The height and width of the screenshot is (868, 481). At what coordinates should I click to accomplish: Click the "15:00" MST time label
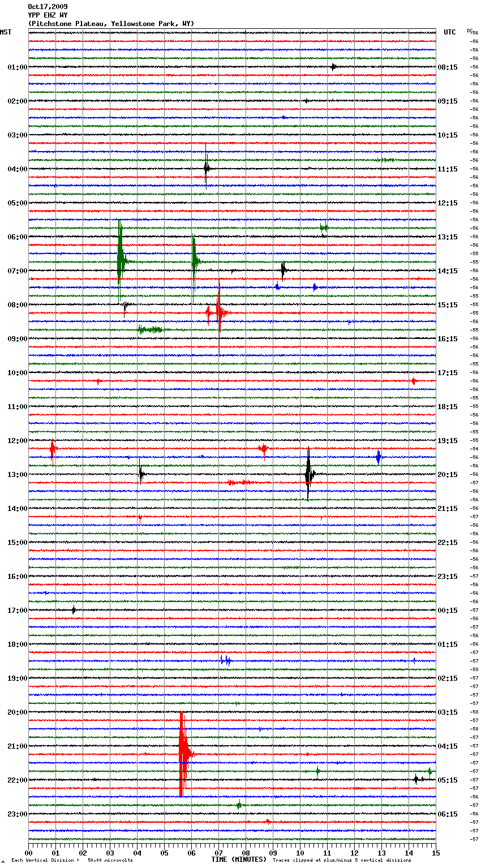pos(18,543)
